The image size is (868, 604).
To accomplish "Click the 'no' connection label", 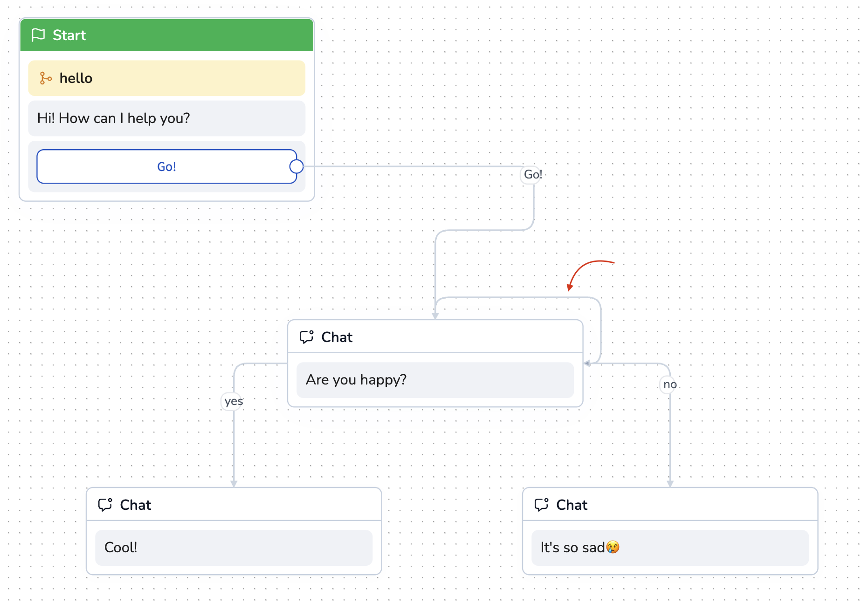I will [669, 384].
